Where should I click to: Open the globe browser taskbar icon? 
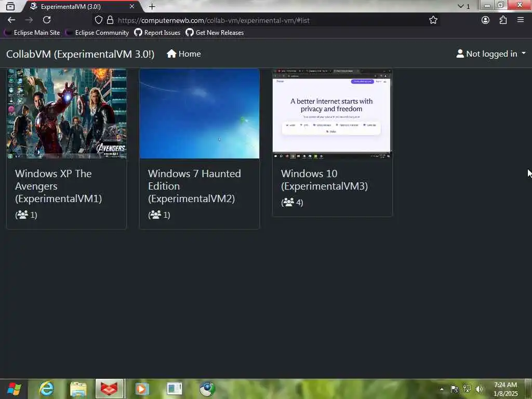point(207,389)
